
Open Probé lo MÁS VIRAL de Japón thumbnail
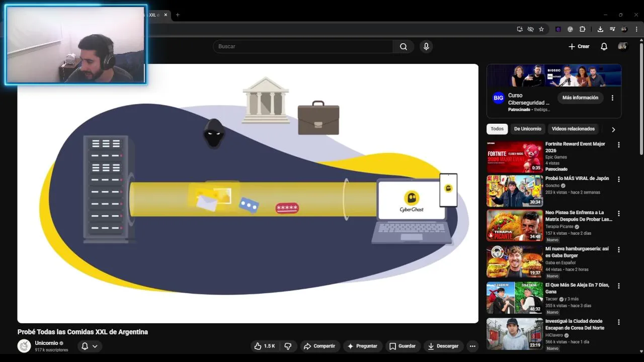[x=515, y=191]
